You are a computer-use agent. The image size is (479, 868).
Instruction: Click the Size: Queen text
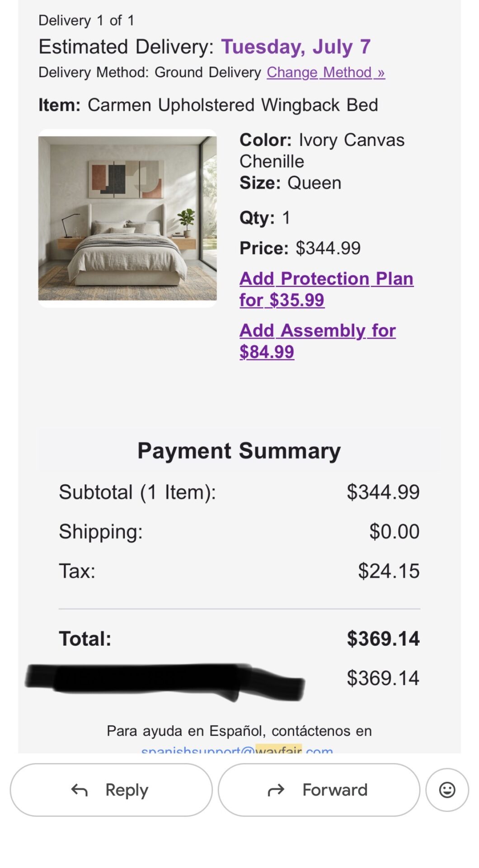(290, 183)
